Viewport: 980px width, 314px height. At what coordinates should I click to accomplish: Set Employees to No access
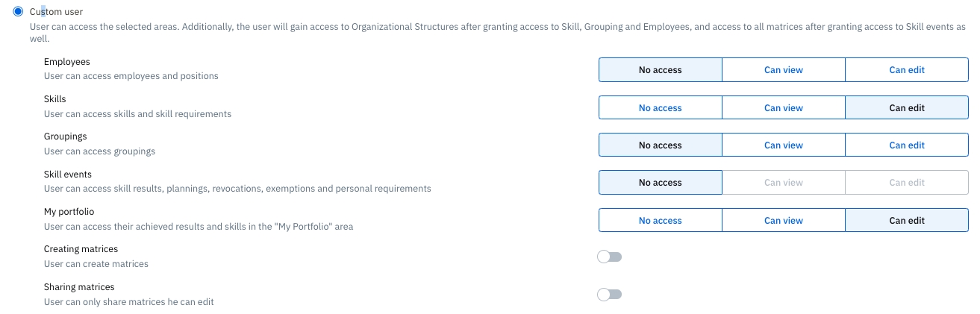tap(660, 70)
